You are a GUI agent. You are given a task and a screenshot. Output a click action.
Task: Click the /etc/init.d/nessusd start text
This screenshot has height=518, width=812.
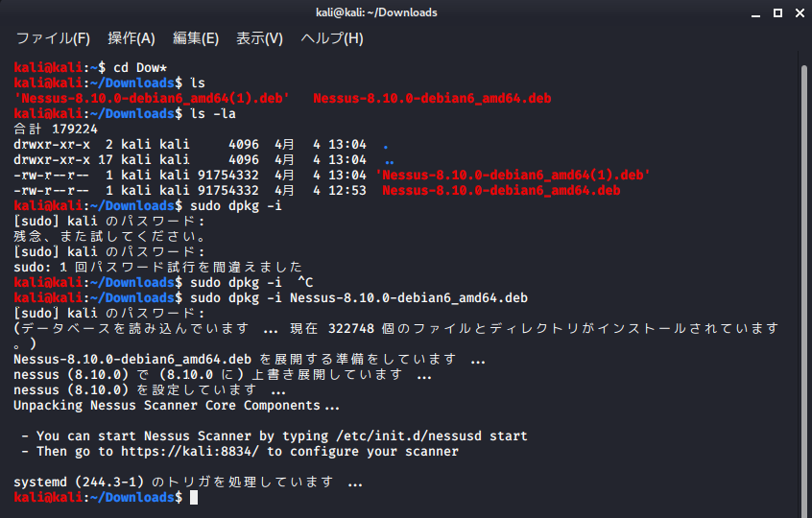pos(432,436)
